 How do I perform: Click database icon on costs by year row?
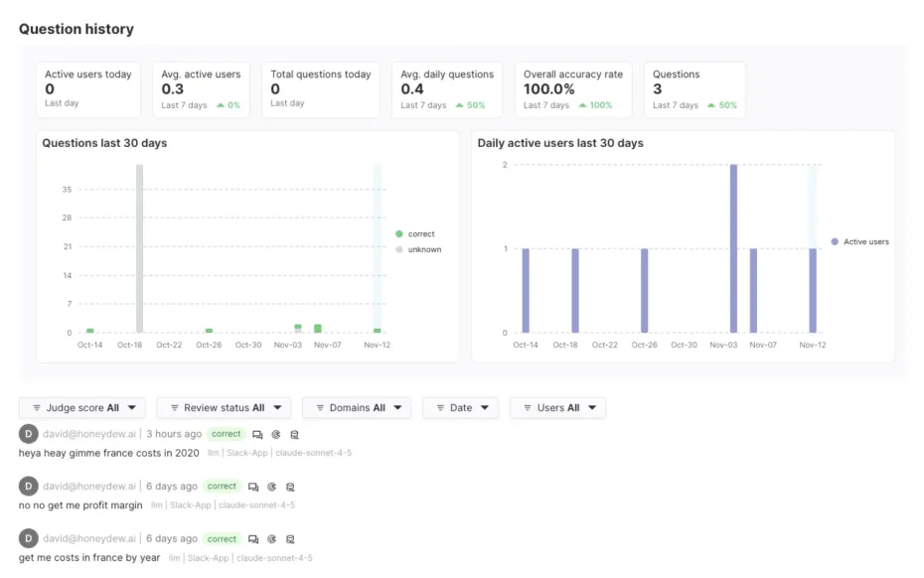(x=290, y=539)
